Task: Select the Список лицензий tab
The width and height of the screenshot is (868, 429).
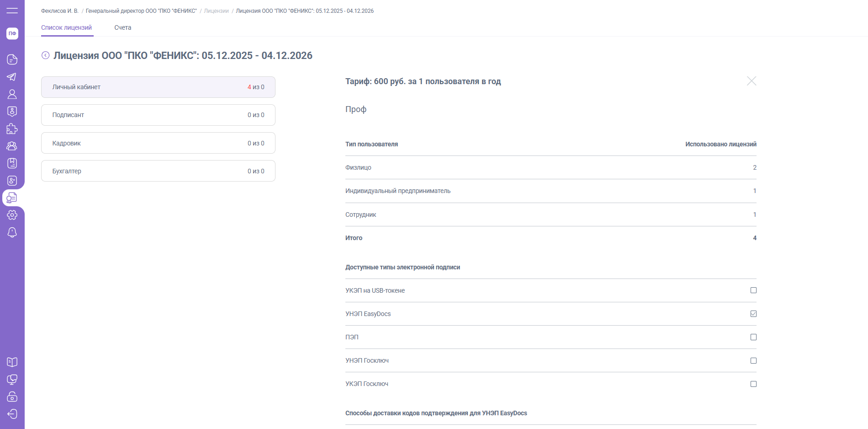Action: (x=67, y=27)
